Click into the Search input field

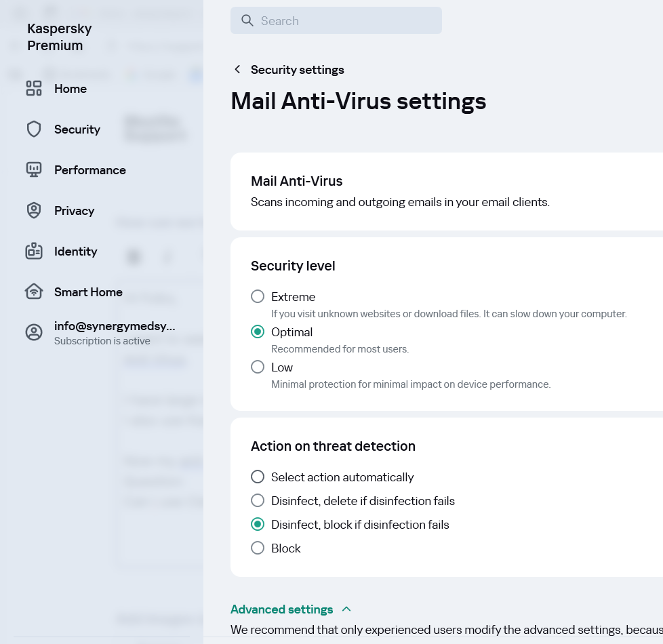coord(346,21)
